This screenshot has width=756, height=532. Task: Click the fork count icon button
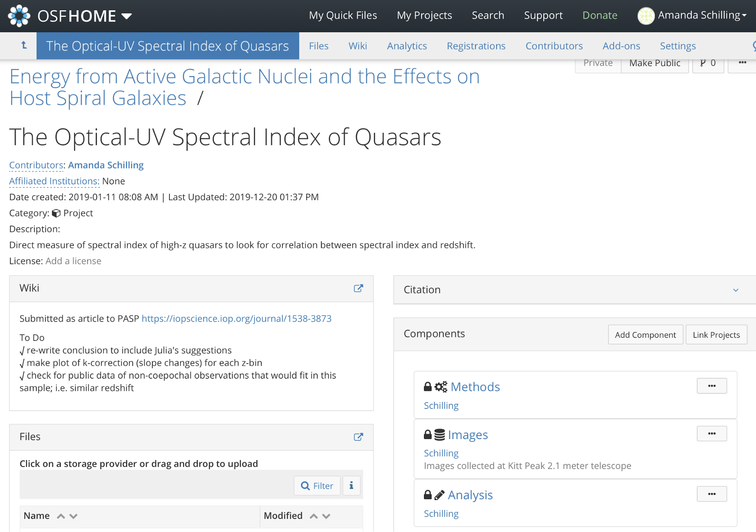pos(708,63)
